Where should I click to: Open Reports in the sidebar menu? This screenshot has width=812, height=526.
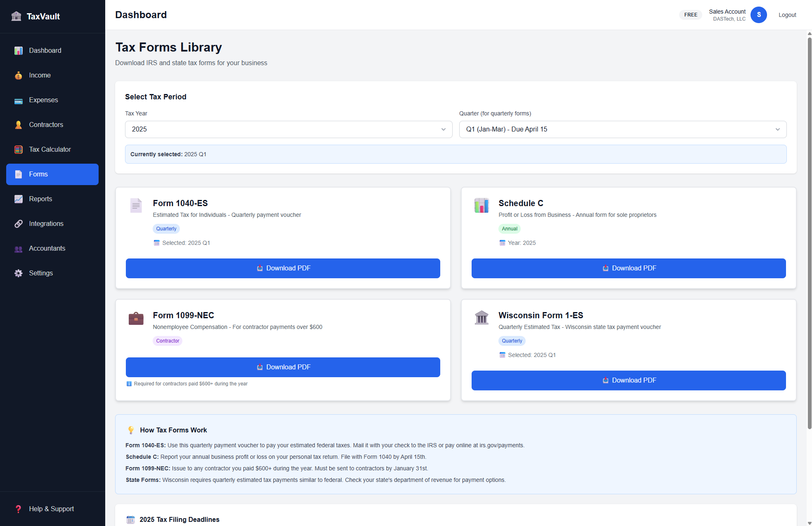40,199
